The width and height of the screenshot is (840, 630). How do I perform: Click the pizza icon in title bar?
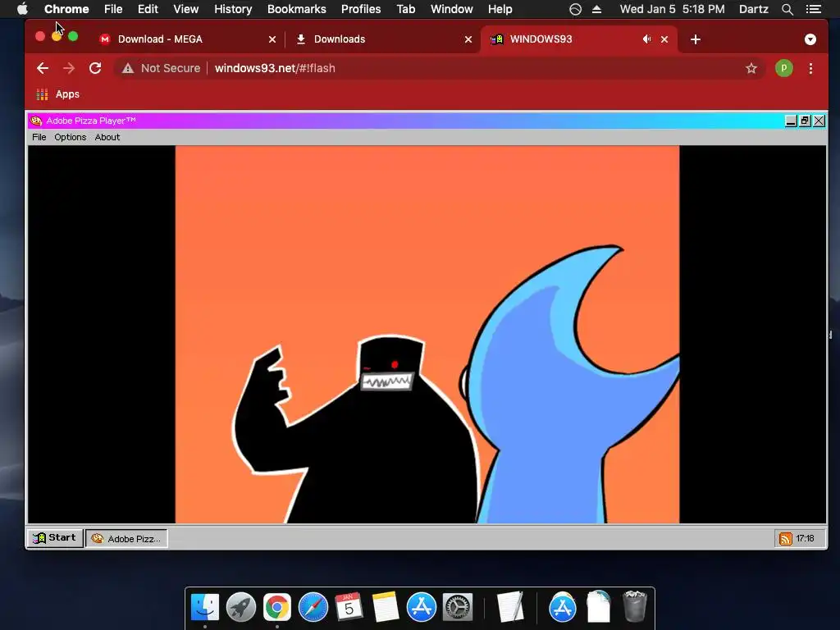pos(36,121)
